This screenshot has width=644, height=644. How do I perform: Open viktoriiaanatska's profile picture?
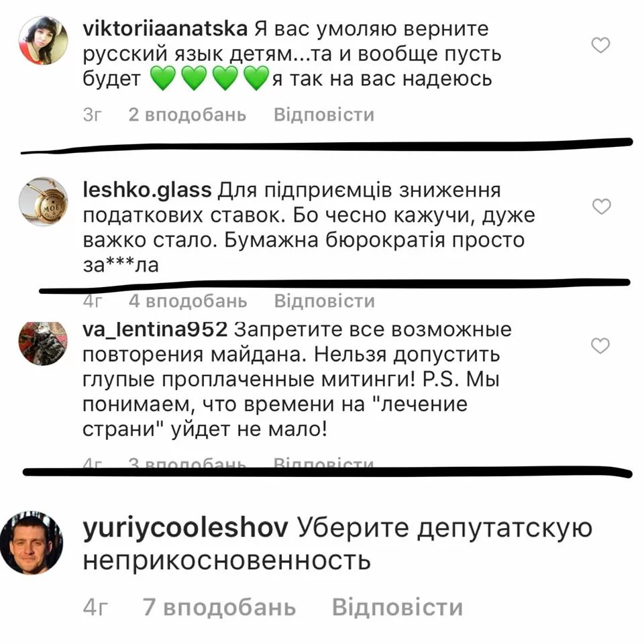[44, 40]
